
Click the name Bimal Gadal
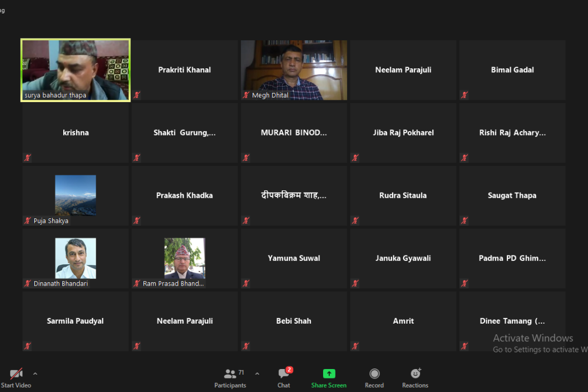coord(512,70)
